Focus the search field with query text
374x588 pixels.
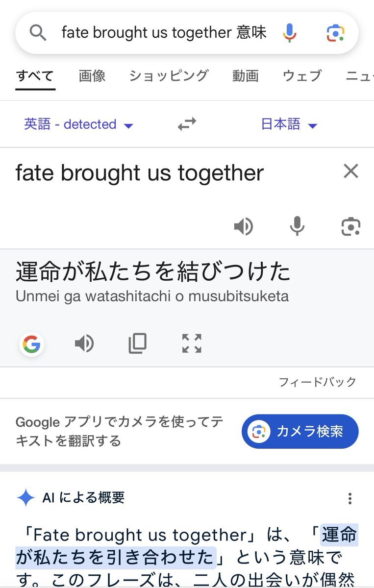[x=164, y=33]
